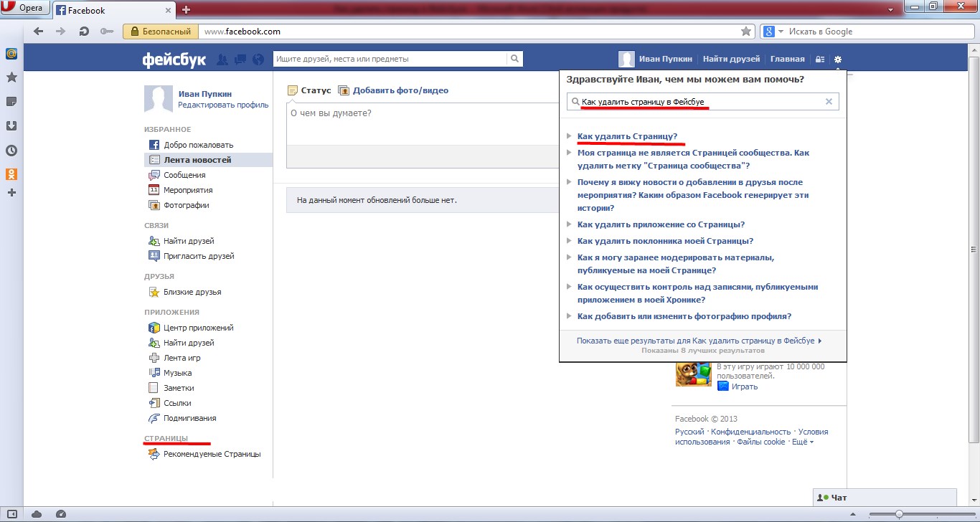Open Близкие друзья list
This screenshot has height=522, width=980.
point(184,292)
